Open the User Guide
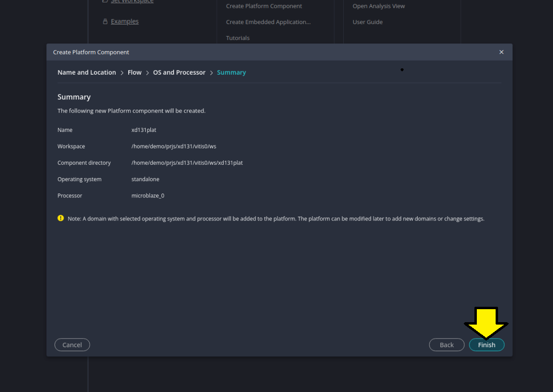 coord(368,22)
